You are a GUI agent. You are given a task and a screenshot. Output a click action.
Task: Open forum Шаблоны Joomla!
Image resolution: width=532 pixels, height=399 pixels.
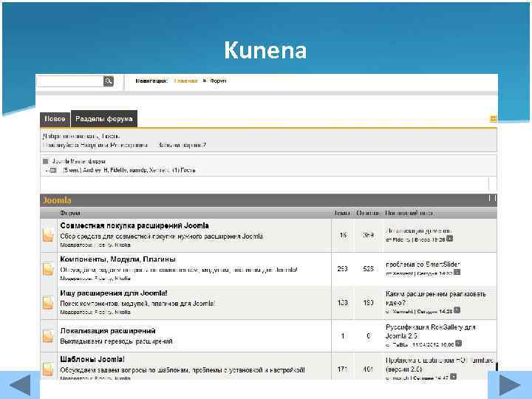point(92,359)
